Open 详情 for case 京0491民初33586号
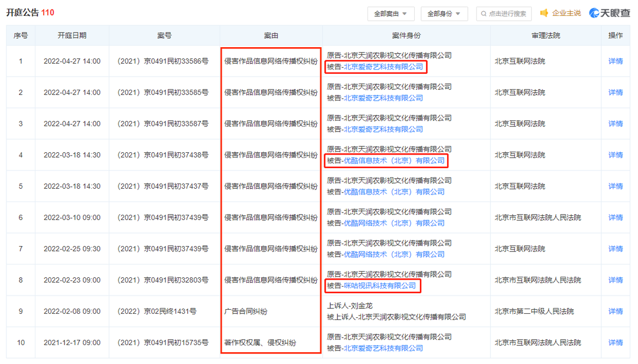Image resolution: width=638 pixels, height=364 pixels. pos(615,61)
